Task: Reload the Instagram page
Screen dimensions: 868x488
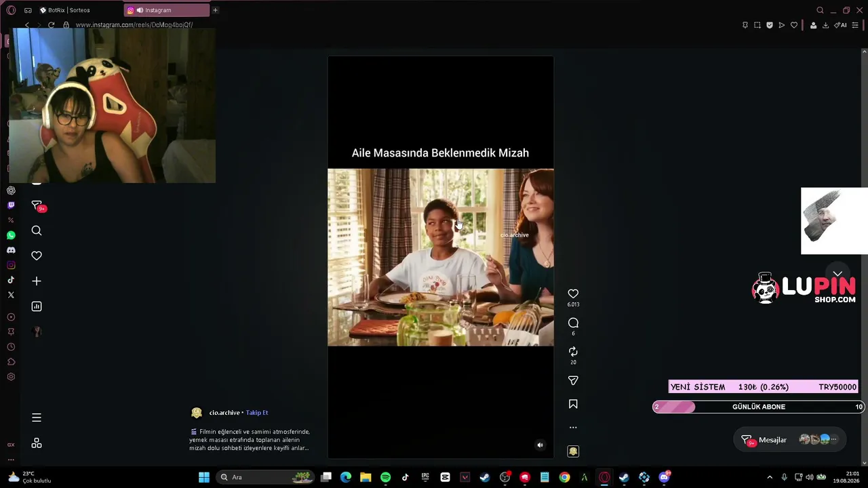Action: 51,25
